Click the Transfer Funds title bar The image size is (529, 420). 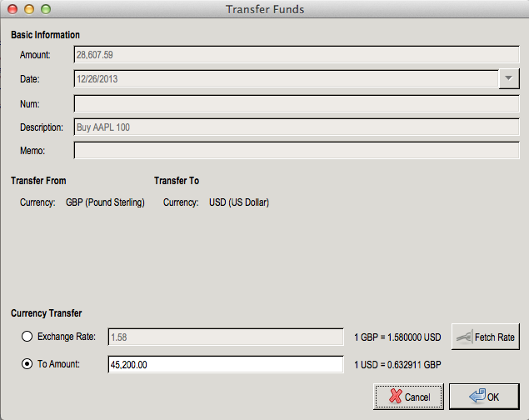[265, 9]
